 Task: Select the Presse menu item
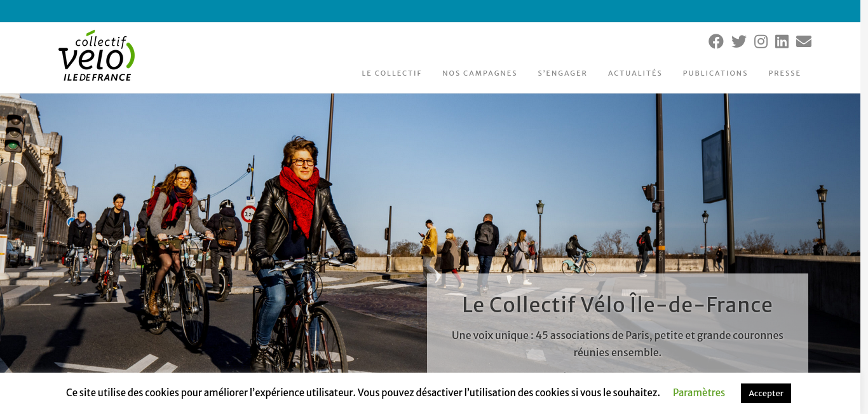pyautogui.click(x=784, y=73)
